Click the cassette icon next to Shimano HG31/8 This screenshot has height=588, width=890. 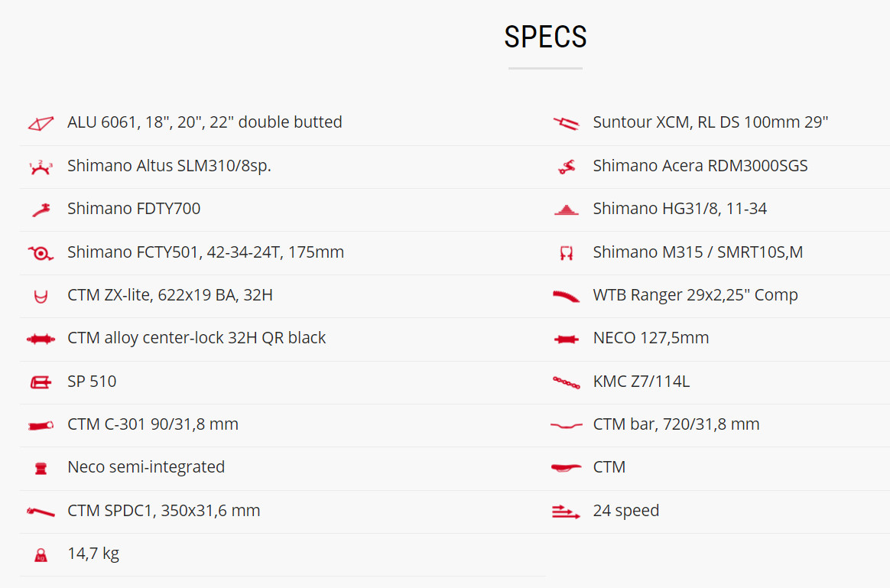pyautogui.click(x=567, y=210)
